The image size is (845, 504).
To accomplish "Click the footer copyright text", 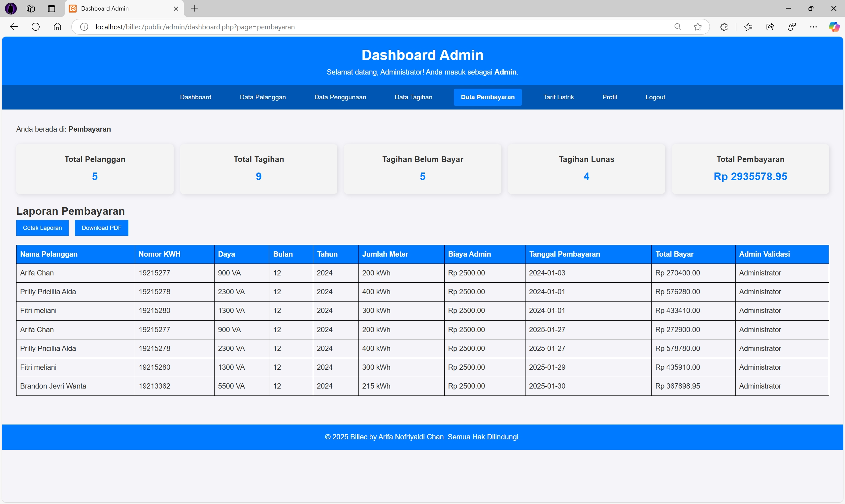I will click(422, 437).
